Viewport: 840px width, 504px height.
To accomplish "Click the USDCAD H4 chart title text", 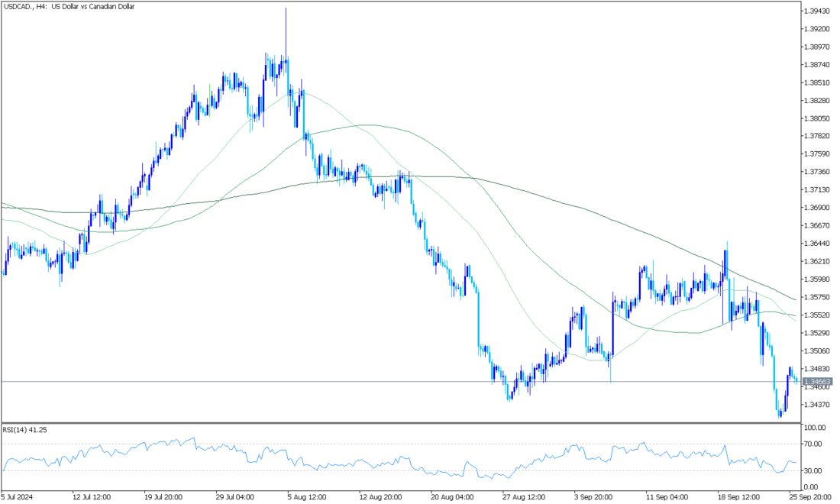I will tap(69, 6).
